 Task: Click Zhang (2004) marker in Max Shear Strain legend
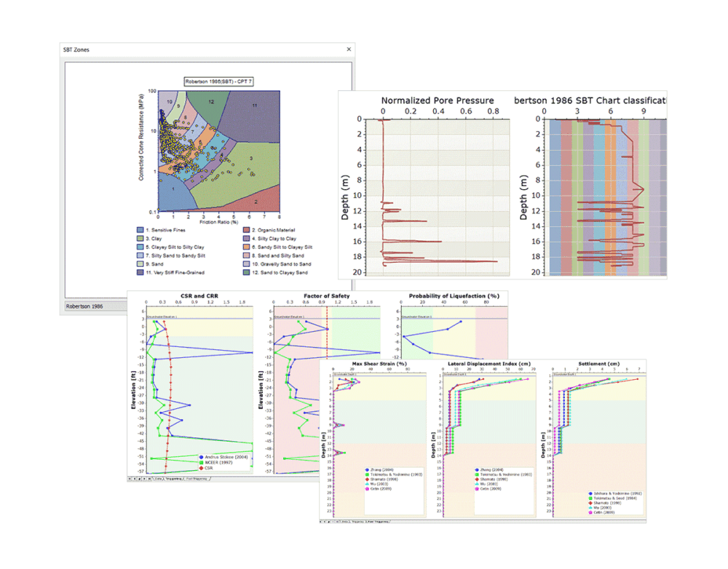coord(368,470)
